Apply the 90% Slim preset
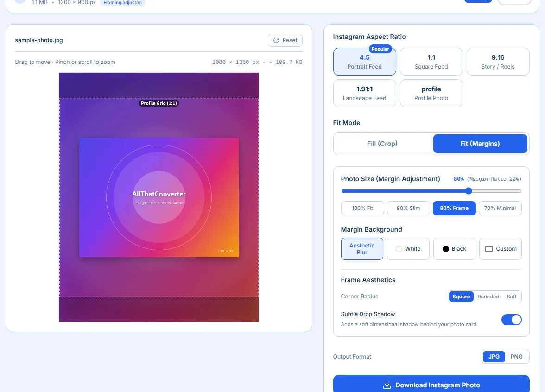The width and height of the screenshot is (545, 392). coord(408,208)
